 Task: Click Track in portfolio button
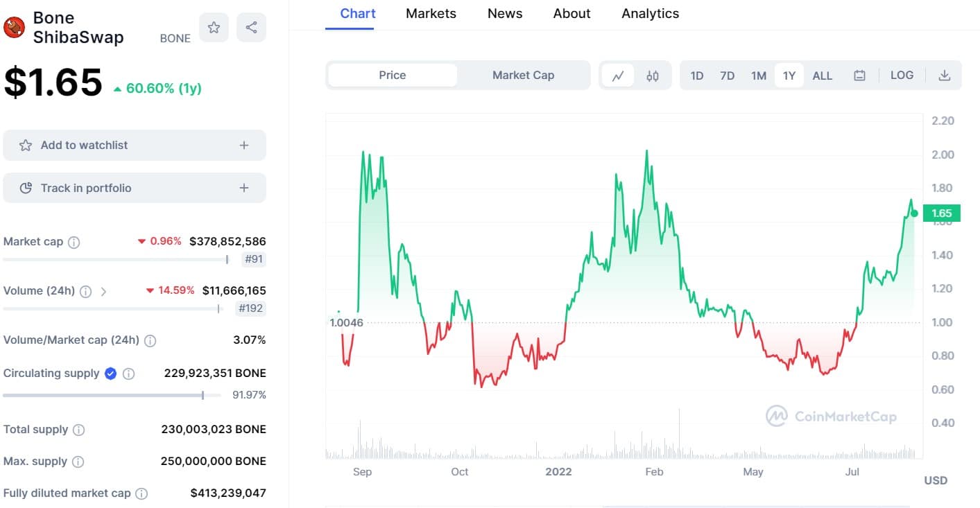(x=135, y=188)
